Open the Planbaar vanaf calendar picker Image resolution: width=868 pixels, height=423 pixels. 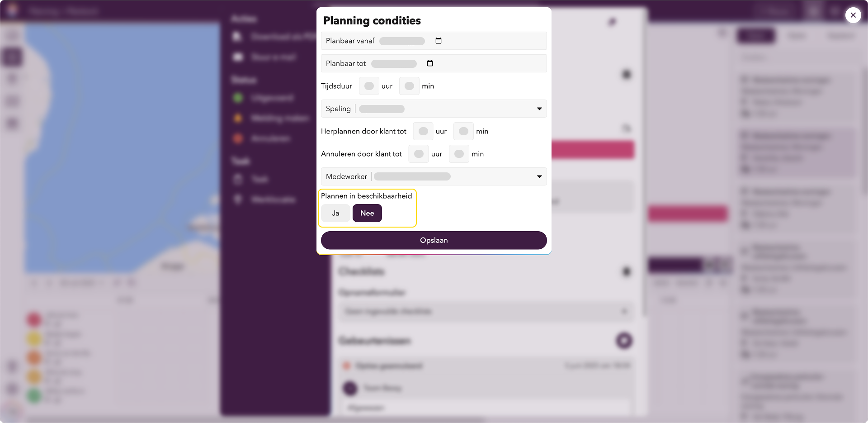point(438,41)
